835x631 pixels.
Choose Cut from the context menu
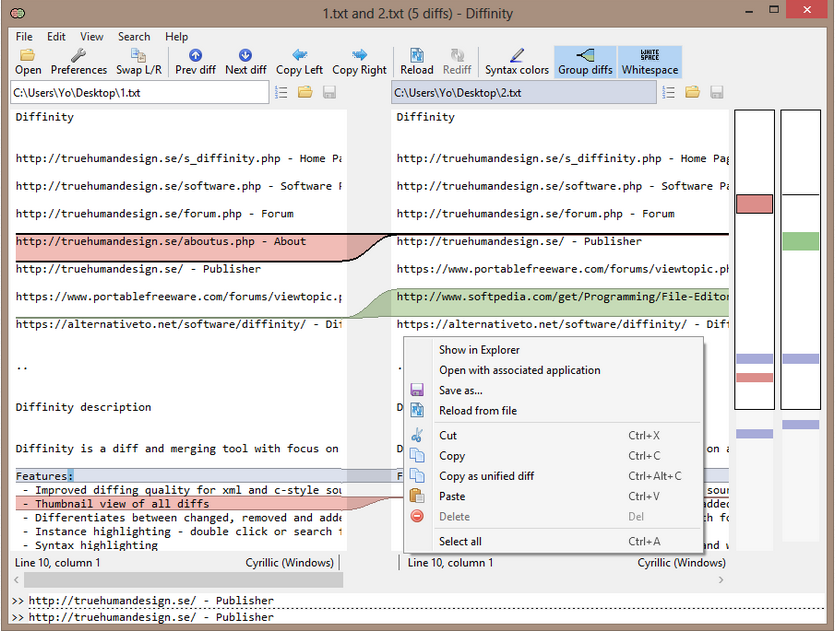[554, 436]
